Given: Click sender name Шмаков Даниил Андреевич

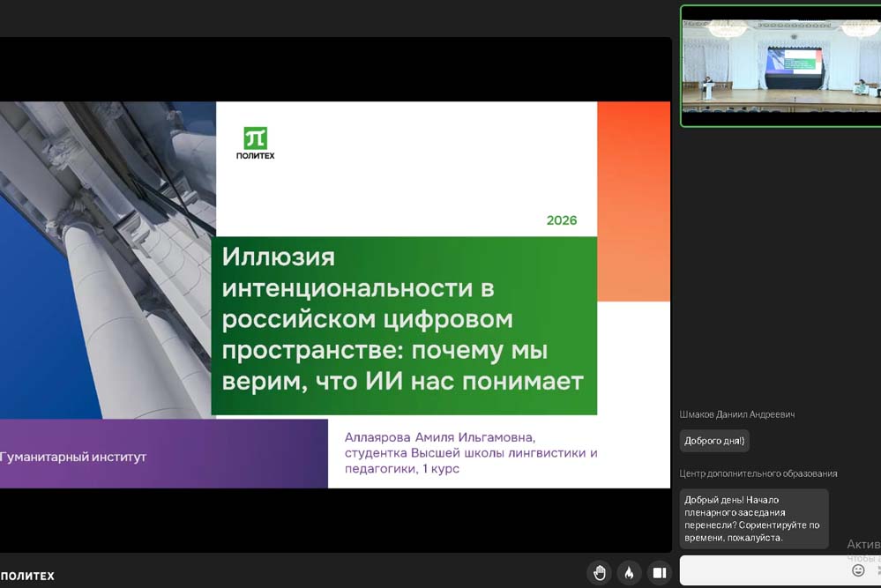Looking at the screenshot, I should pos(735,414).
